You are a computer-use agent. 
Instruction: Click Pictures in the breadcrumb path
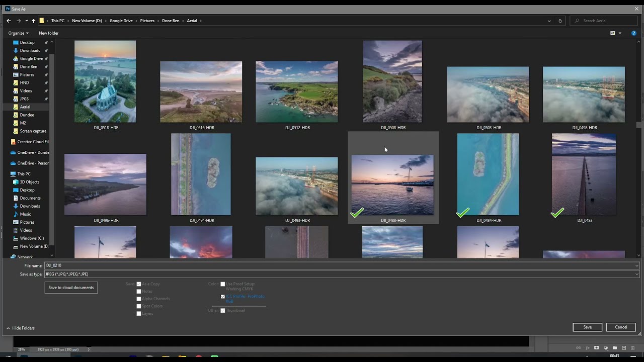pos(147,21)
